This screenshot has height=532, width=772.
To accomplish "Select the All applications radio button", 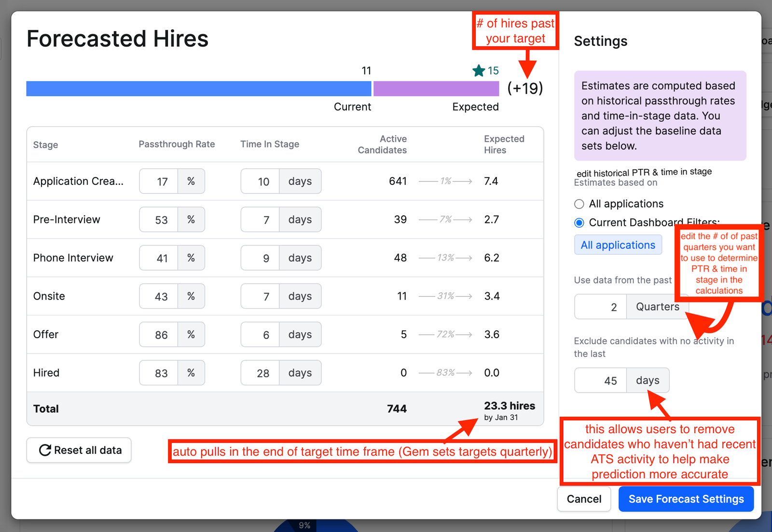I will click(x=579, y=204).
